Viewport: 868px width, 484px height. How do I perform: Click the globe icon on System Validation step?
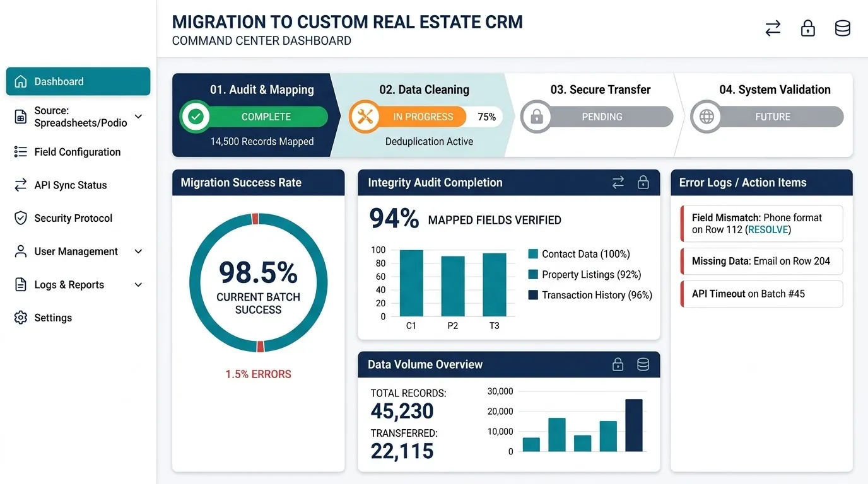point(707,117)
